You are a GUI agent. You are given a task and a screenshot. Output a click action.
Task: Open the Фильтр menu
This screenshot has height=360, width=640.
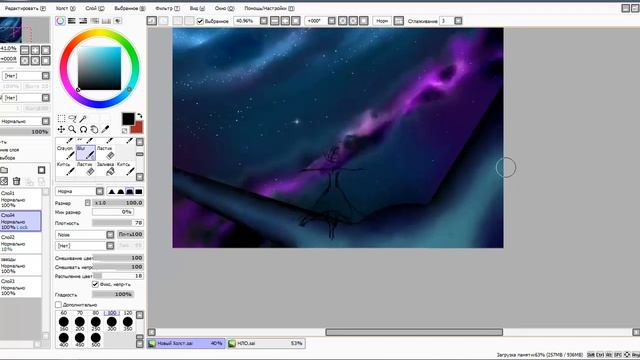[x=167, y=8]
